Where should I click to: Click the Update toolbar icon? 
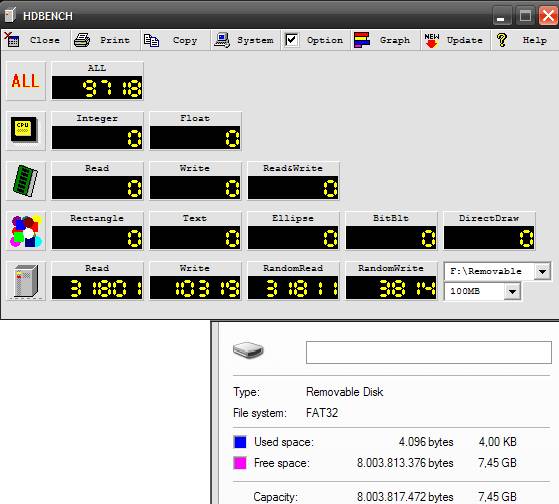click(431, 40)
